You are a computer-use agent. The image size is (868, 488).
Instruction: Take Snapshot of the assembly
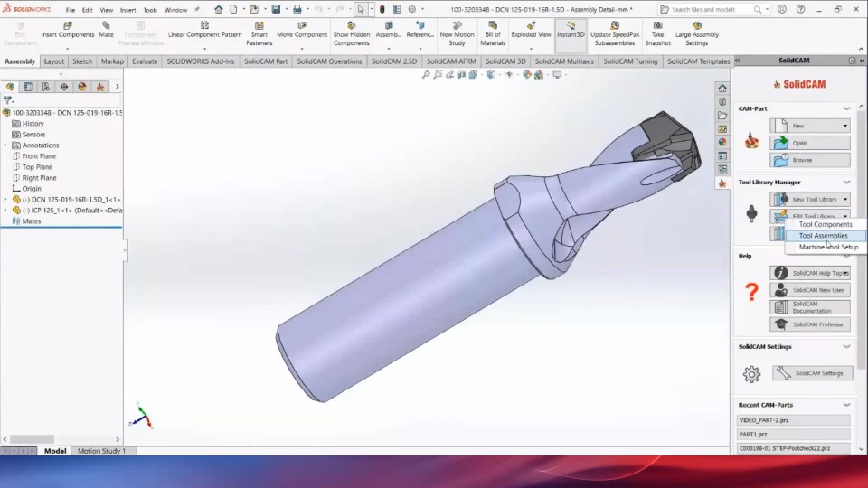click(657, 33)
